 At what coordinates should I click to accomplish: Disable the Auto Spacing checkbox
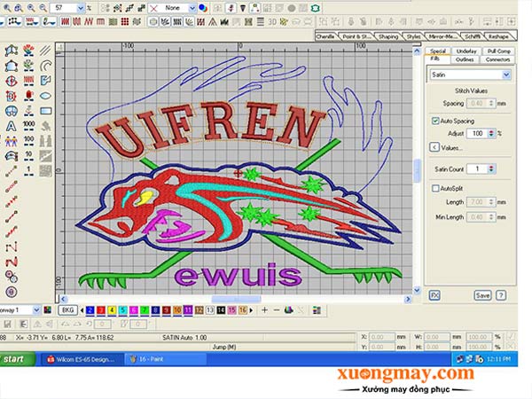pos(436,120)
